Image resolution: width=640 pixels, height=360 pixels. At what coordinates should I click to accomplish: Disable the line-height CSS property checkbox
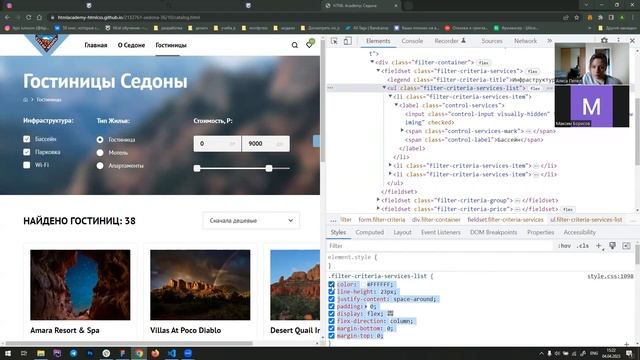tap(331, 292)
